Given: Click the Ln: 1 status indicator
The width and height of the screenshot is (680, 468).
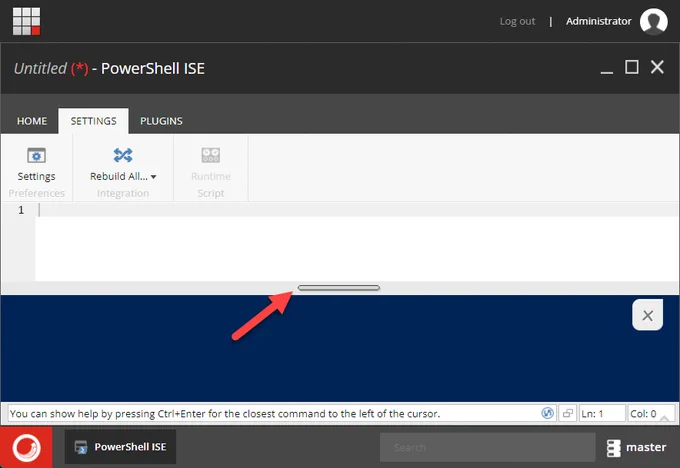Looking at the screenshot, I should tap(602, 414).
